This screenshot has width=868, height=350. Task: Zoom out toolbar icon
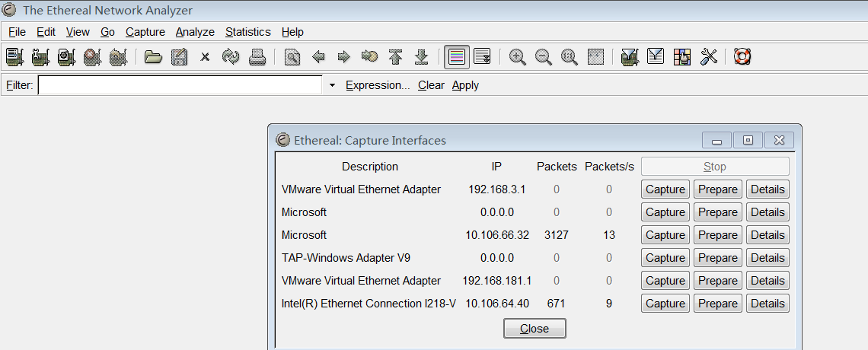[544, 57]
